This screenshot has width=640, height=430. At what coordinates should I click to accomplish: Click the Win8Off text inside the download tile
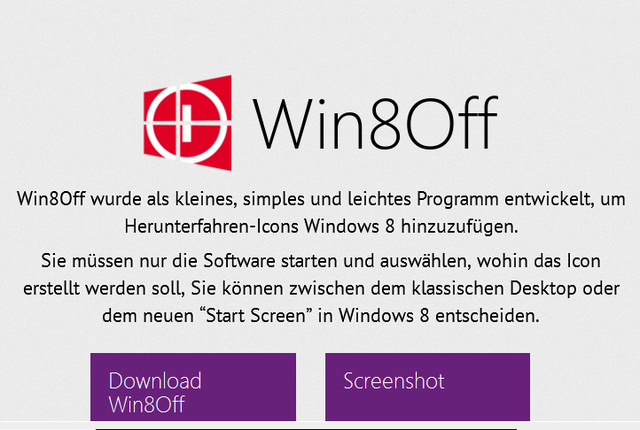(x=147, y=404)
